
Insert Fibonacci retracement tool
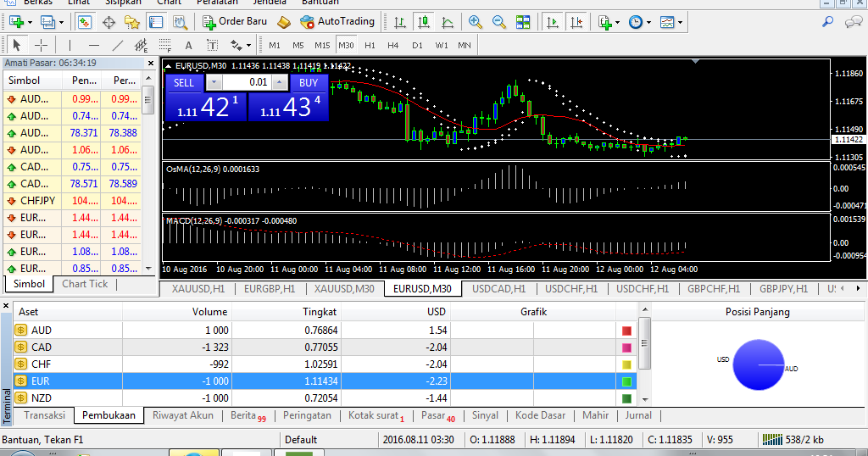[x=165, y=46]
